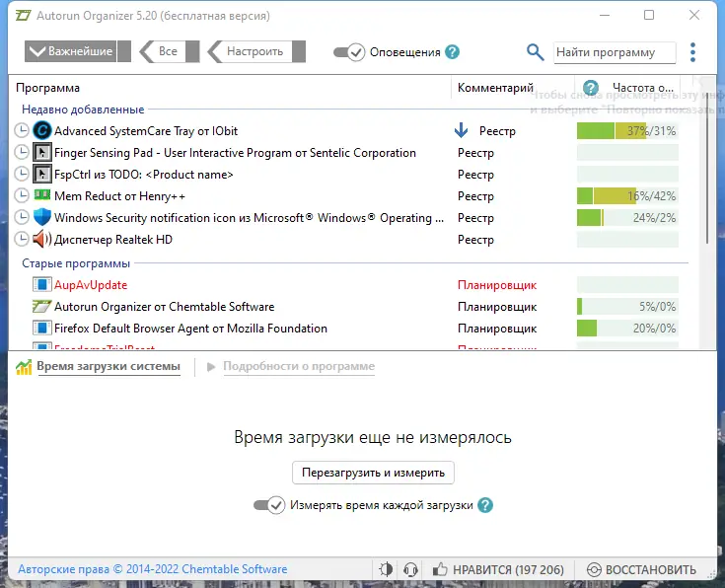Select red AupAvUpdate entry text
Screen dimensions: 725x588
click(91, 284)
